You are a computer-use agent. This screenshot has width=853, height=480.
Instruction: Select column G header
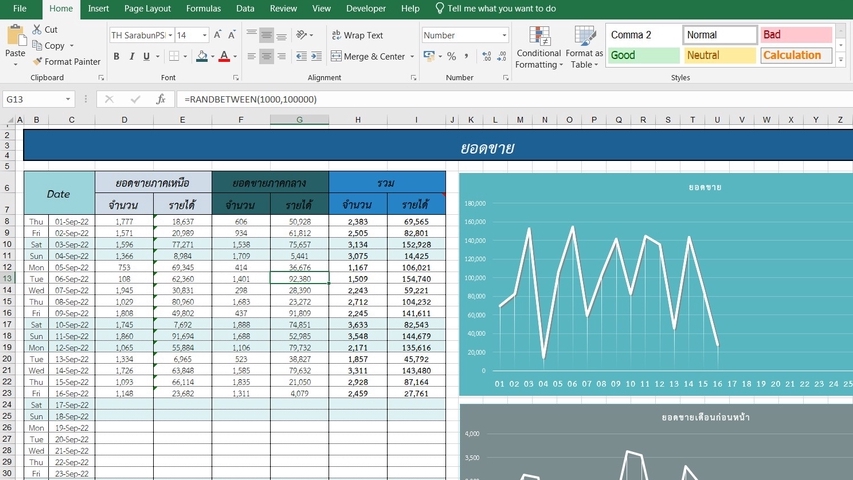click(299, 120)
